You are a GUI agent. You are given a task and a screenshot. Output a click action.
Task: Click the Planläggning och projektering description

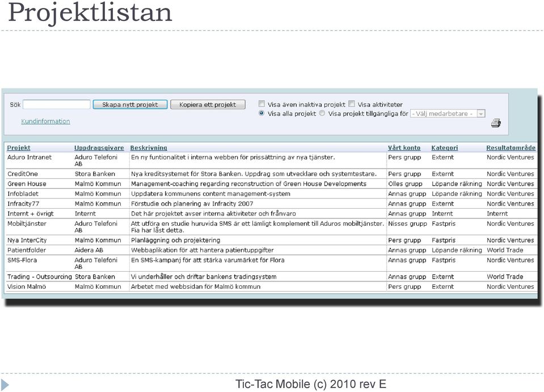tap(175, 240)
